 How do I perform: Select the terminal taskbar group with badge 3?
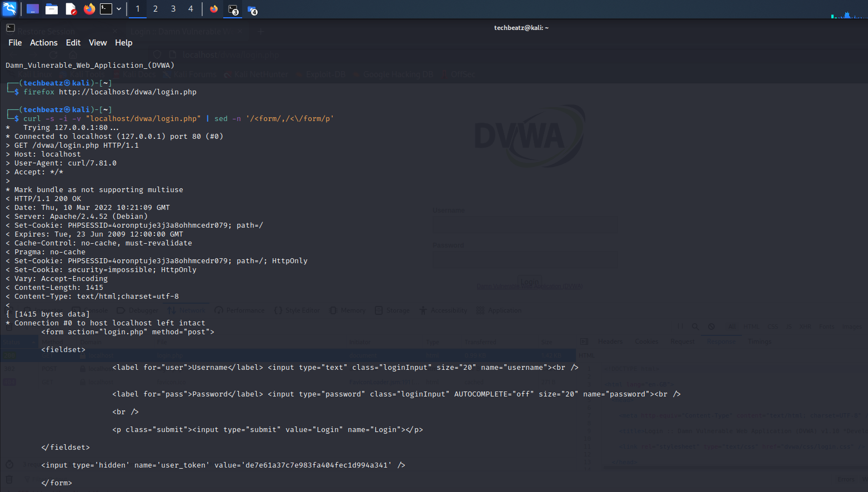click(x=233, y=9)
